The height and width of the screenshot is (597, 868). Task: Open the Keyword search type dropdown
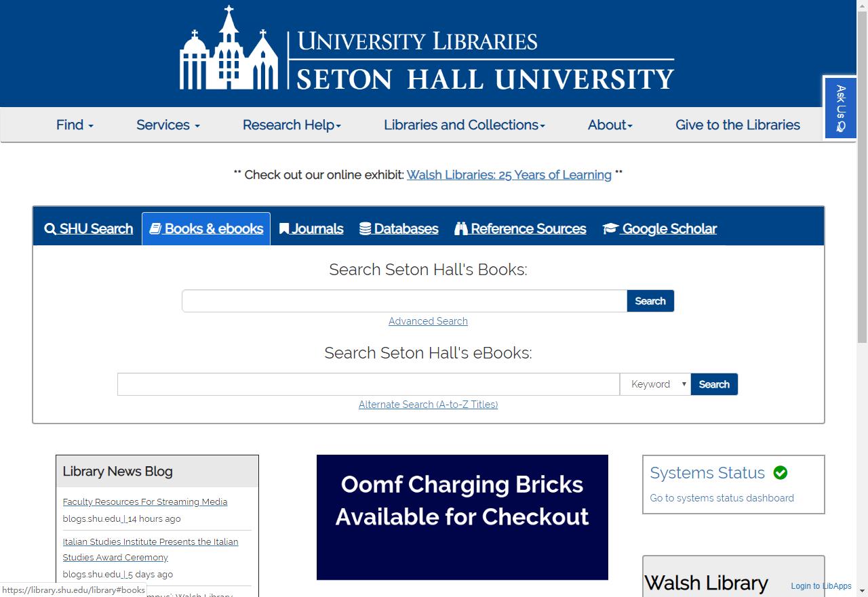click(x=655, y=384)
